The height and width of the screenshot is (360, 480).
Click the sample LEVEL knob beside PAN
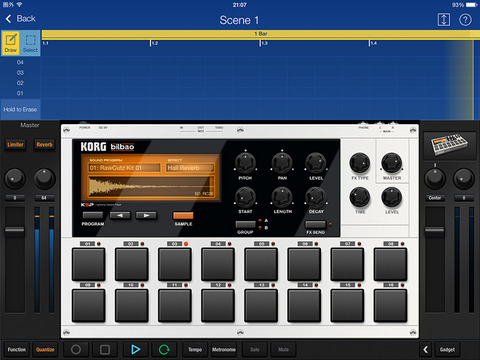click(x=316, y=163)
